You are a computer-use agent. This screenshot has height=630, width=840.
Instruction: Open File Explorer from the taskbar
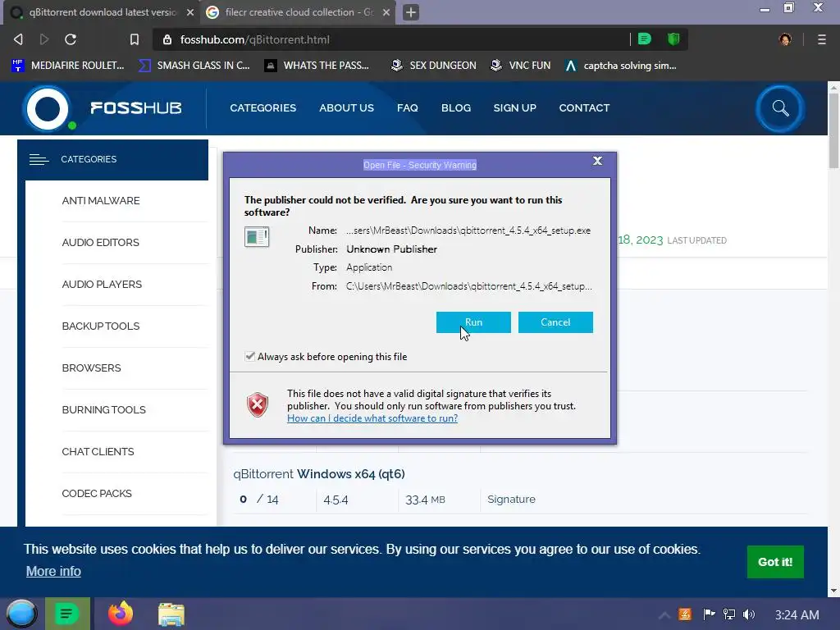pyautogui.click(x=171, y=614)
